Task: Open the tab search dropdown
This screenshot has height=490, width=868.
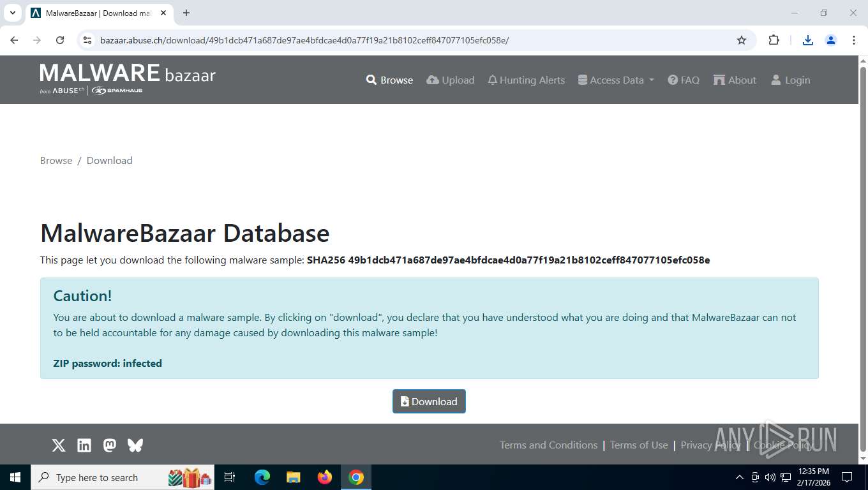Action: pos(12,13)
